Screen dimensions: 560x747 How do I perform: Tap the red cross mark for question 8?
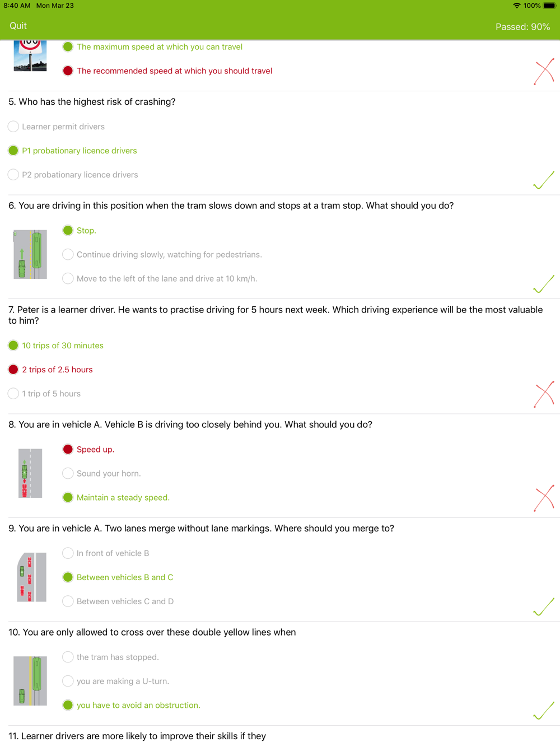point(544,498)
